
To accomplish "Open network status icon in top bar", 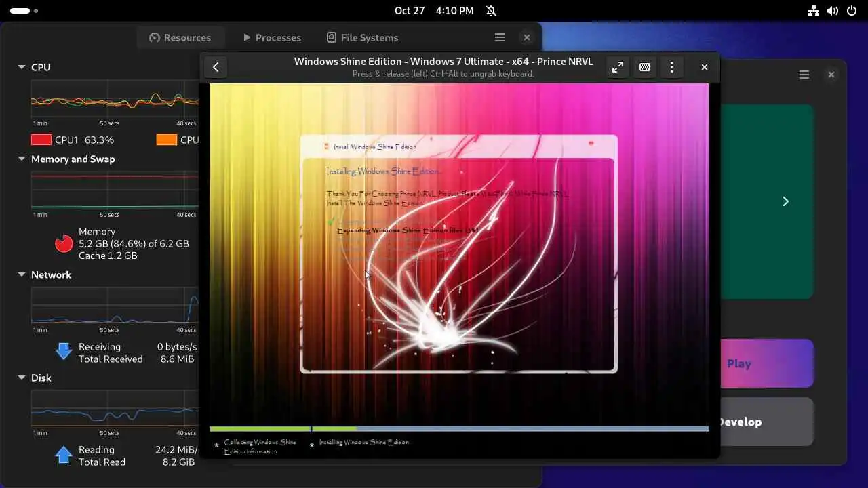I will pos(814,11).
